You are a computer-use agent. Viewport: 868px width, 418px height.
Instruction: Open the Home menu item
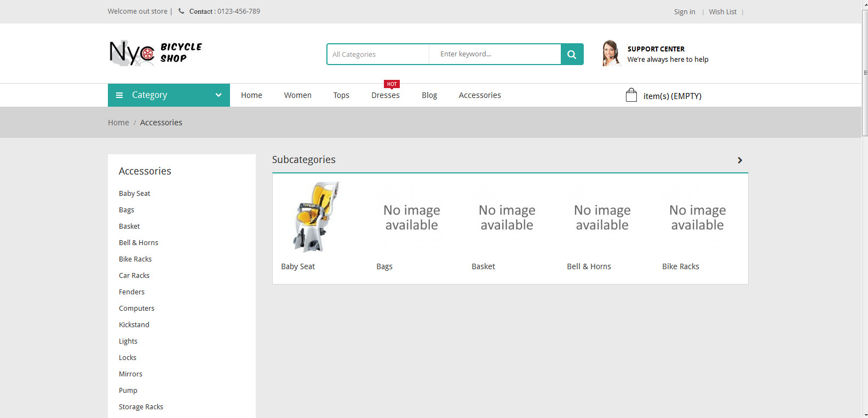tap(251, 95)
